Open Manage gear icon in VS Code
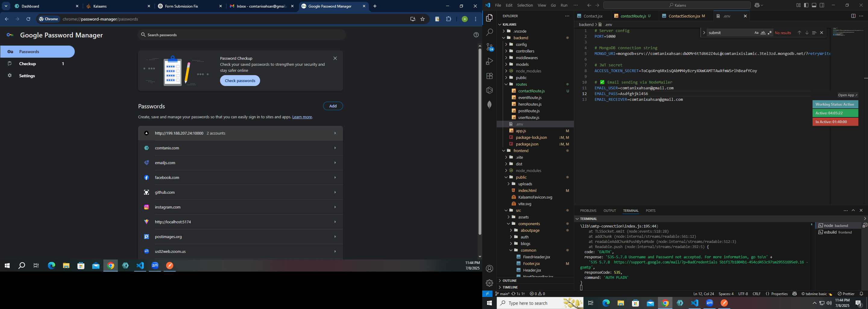The height and width of the screenshot is (309, 868). pos(489,283)
